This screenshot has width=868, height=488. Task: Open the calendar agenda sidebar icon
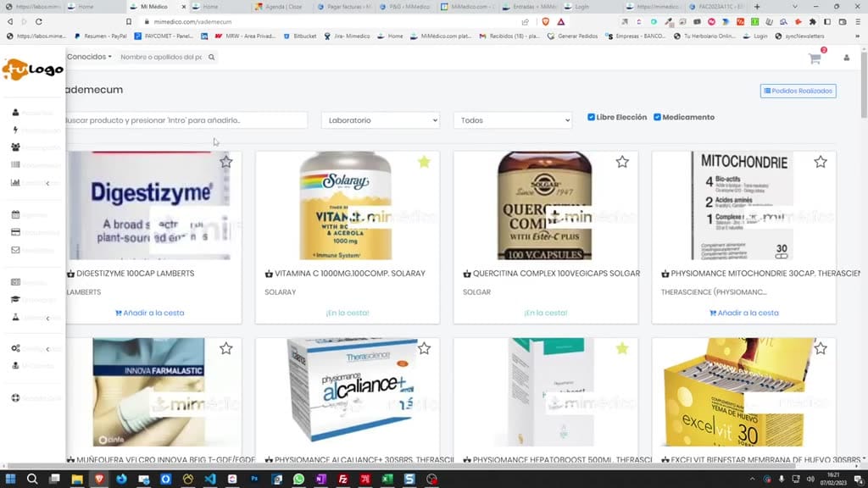coord(15,214)
